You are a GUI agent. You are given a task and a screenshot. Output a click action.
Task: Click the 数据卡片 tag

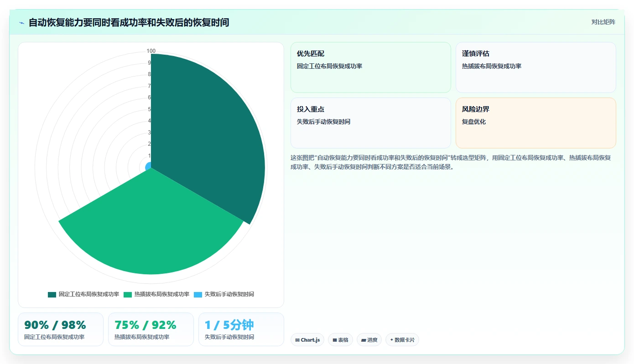click(402, 340)
